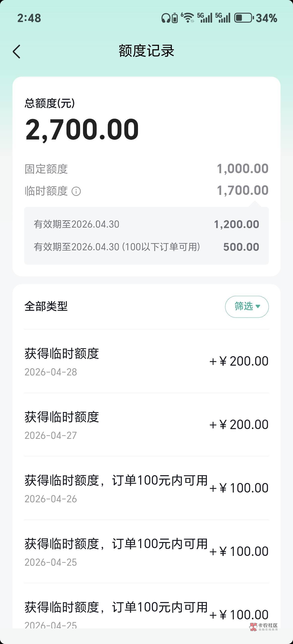This screenshot has width=293, height=644.
Task: Tap the 卡农社区 watermark logo
Action: click(x=263, y=627)
